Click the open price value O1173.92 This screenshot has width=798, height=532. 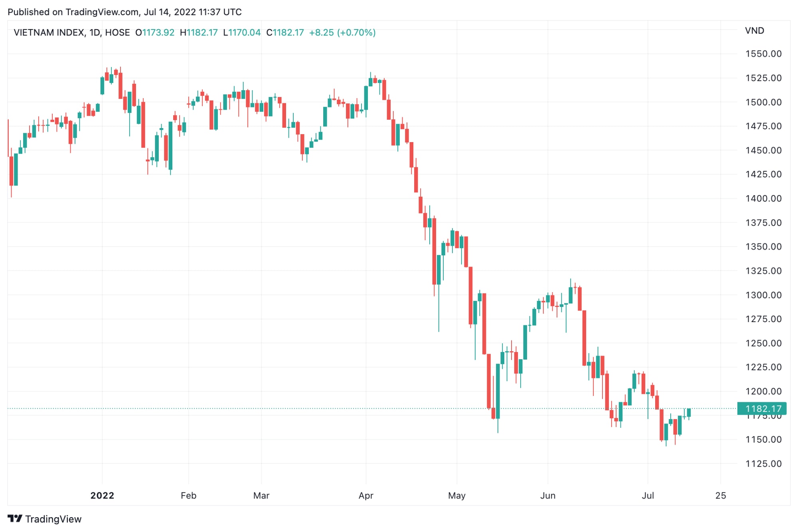(x=155, y=33)
